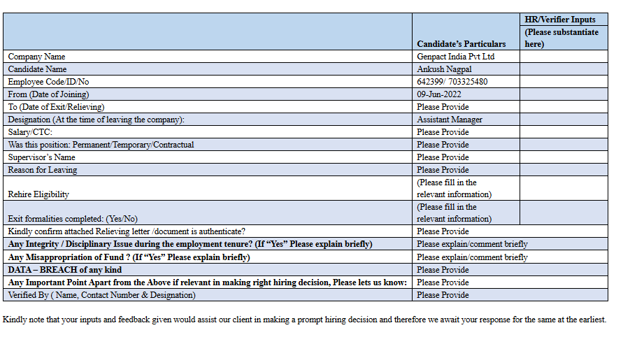Click the employee code '642399/ 703325480'
Screen dimensions: 644x337
[452, 82]
